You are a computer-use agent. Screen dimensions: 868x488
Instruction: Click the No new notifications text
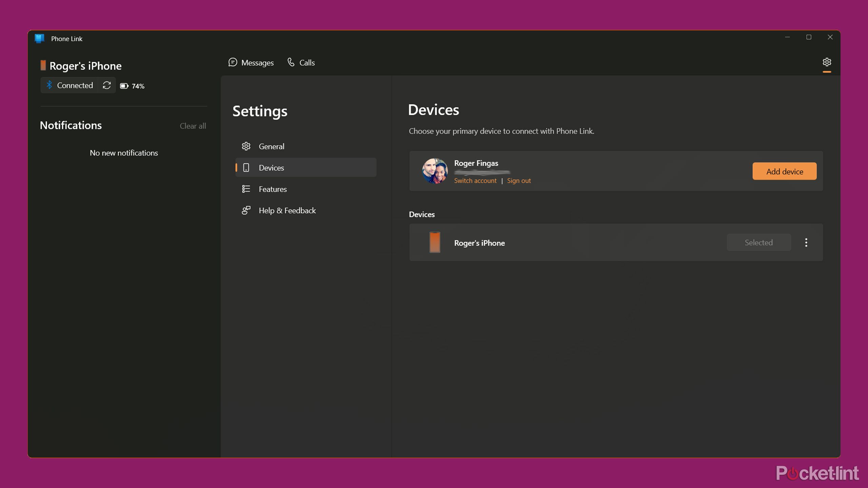(124, 153)
